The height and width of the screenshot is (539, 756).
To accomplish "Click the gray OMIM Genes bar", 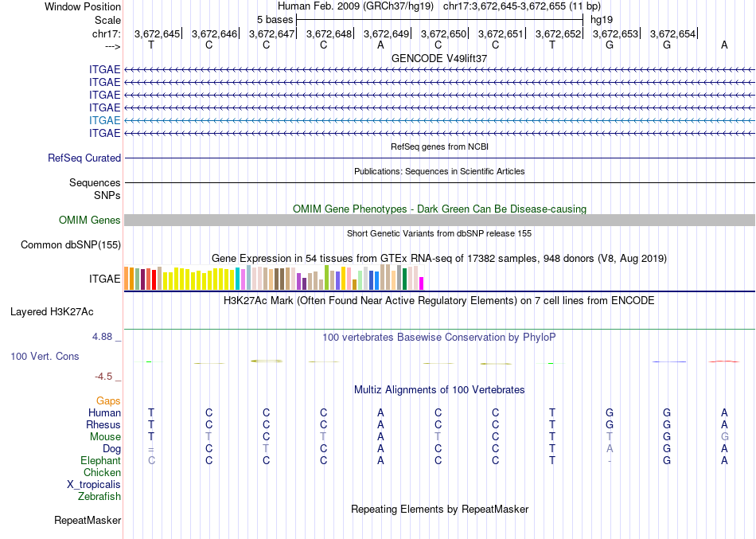I will (439, 220).
